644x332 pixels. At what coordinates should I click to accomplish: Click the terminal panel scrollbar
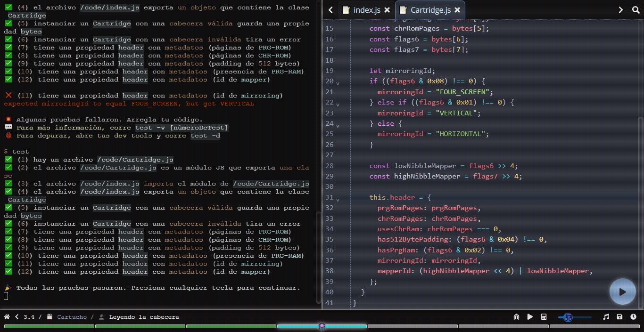point(318,258)
